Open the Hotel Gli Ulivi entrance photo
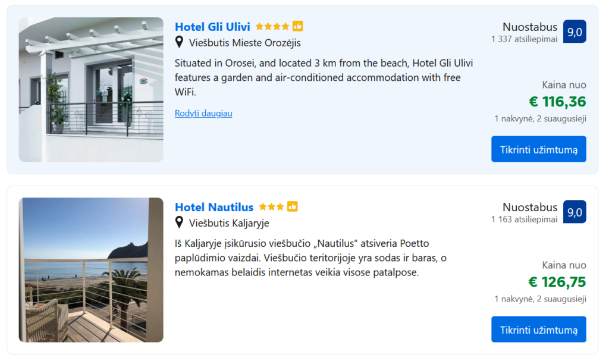 click(91, 89)
